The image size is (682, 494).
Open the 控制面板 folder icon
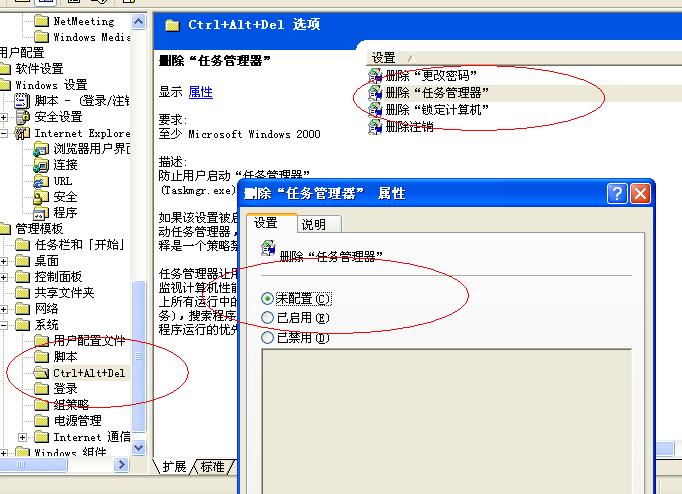tap(23, 277)
